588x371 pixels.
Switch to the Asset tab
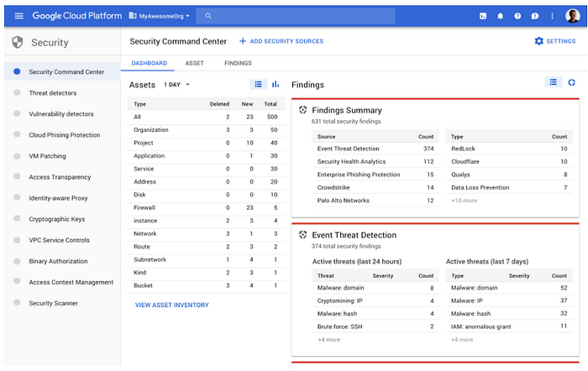pos(194,63)
